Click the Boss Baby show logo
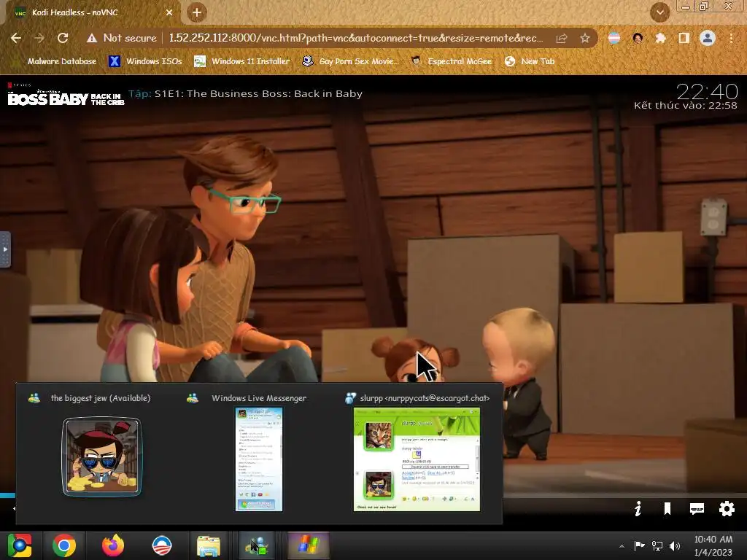The width and height of the screenshot is (747, 560). pos(66,94)
